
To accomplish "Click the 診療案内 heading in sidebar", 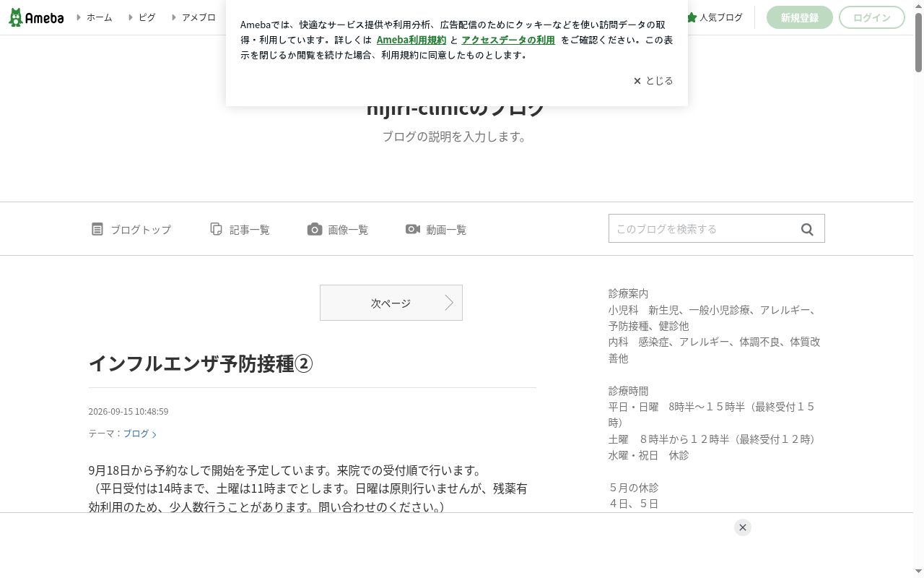I will coord(628,293).
